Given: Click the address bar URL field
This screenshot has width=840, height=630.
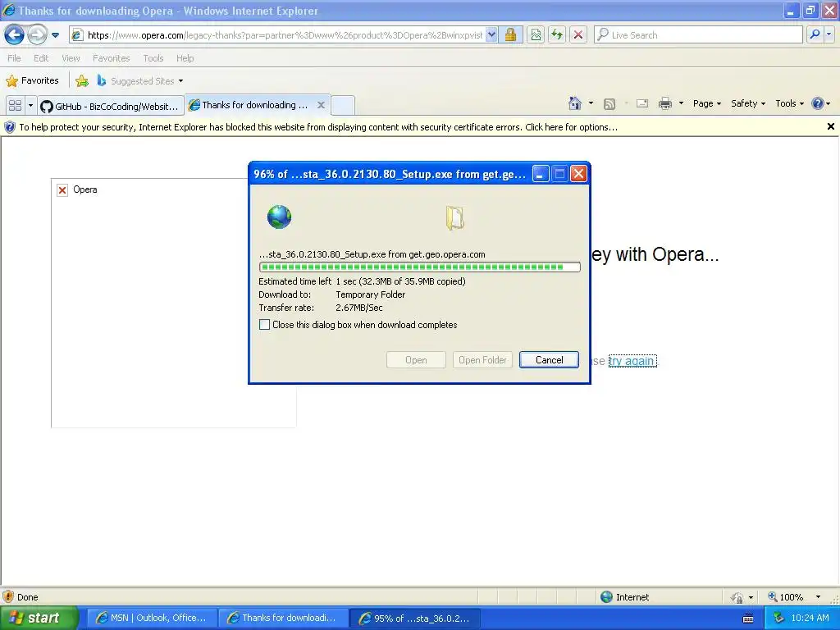Looking at the screenshot, I should (285, 35).
